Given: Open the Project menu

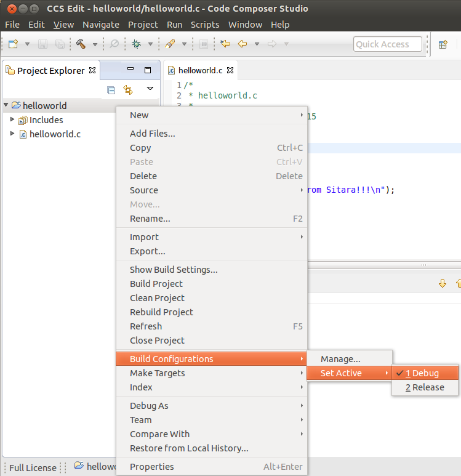Looking at the screenshot, I should tap(143, 25).
